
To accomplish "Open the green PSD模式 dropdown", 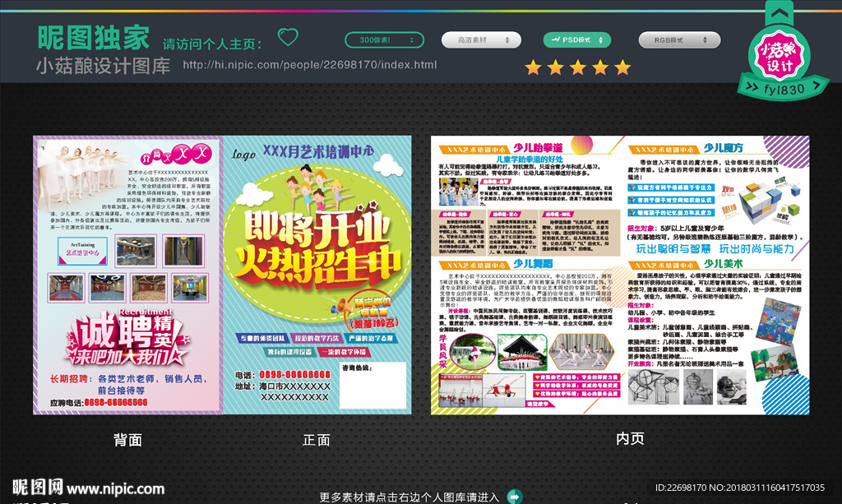I will 576,40.
